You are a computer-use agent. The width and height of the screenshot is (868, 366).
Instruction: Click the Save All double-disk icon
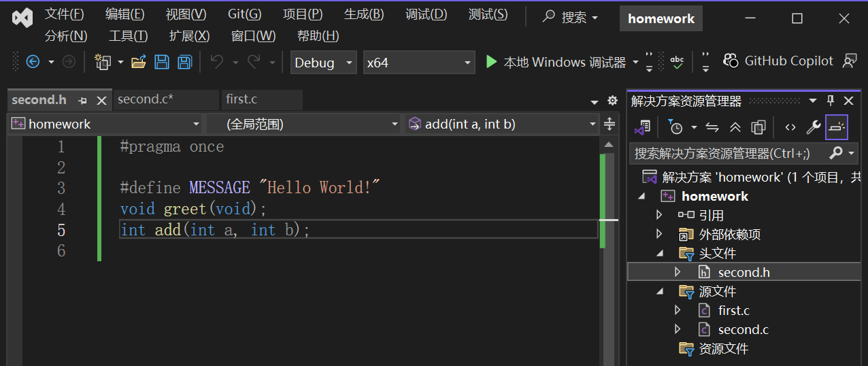click(x=184, y=62)
